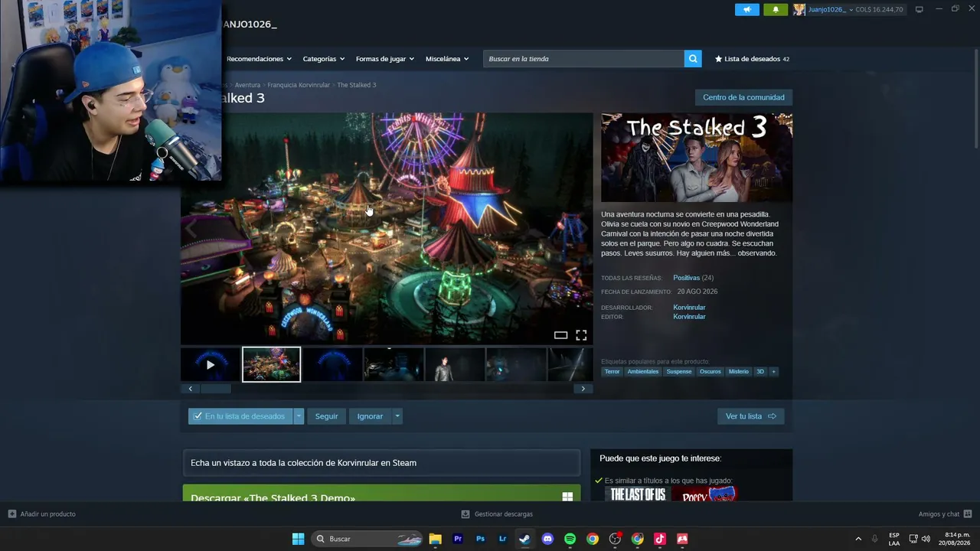The width and height of the screenshot is (980, 551).
Task: Click The Stalked 3 header capsule image
Action: coord(697,158)
